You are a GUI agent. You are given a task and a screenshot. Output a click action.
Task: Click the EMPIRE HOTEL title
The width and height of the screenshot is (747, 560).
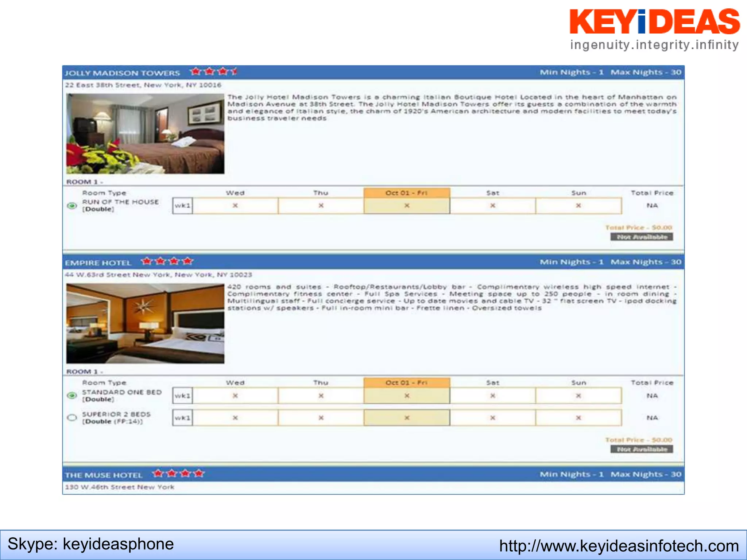[x=98, y=263]
